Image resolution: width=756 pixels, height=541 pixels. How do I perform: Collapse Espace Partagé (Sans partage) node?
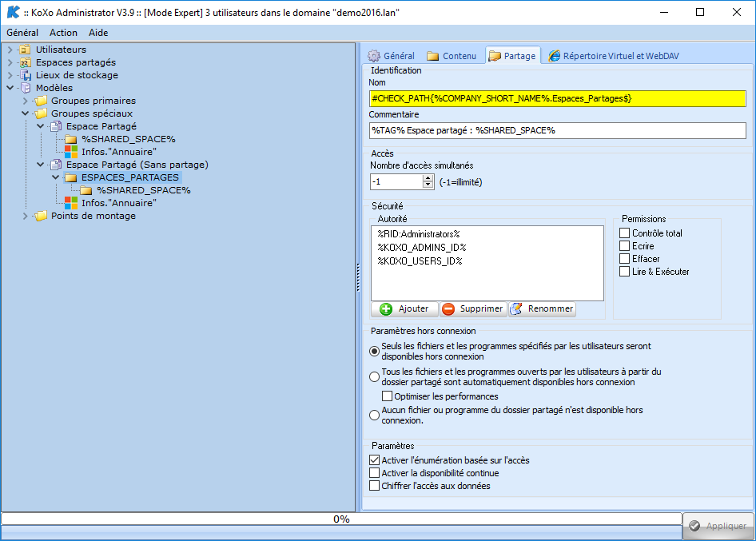(x=41, y=165)
